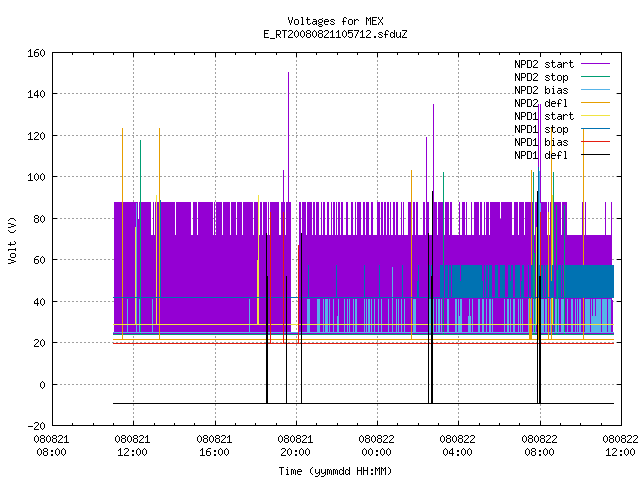Click the y-axis tick value -20
The image size is (640, 480).
pos(36,426)
